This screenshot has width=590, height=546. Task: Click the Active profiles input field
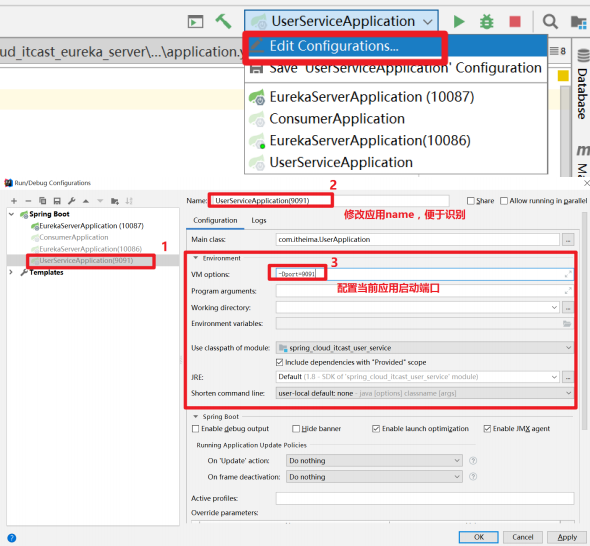(425, 498)
